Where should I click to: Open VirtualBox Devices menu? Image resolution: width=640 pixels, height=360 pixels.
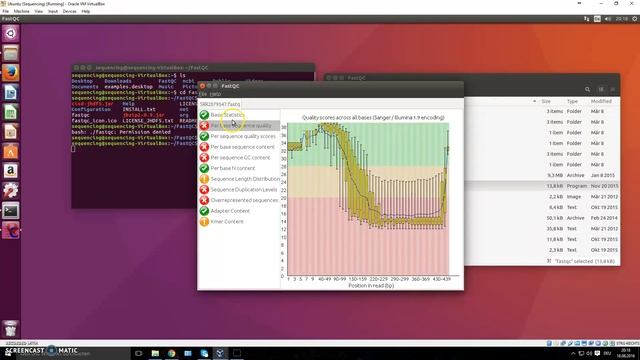(69, 11)
